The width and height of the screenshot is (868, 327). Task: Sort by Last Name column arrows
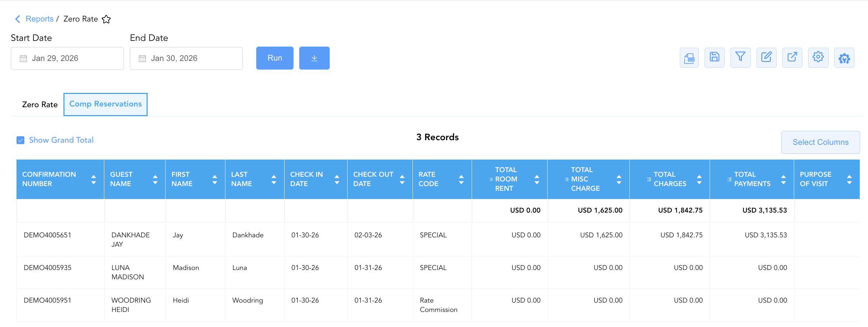274,180
